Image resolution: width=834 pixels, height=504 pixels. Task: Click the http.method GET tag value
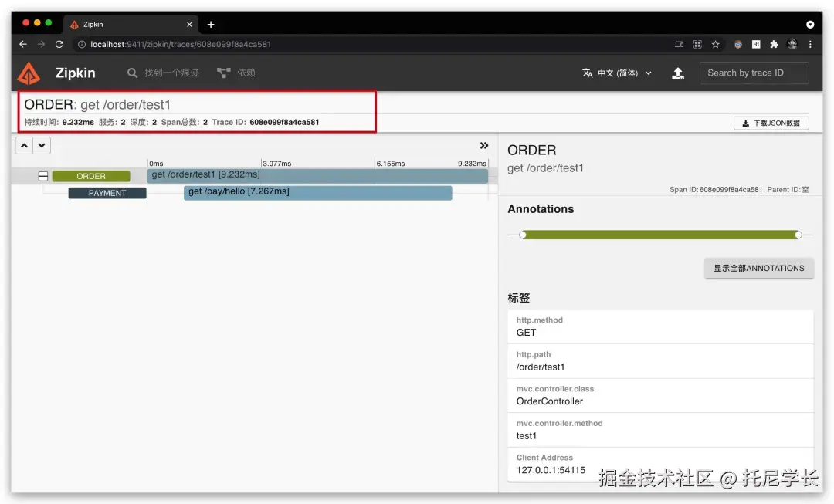click(x=526, y=333)
